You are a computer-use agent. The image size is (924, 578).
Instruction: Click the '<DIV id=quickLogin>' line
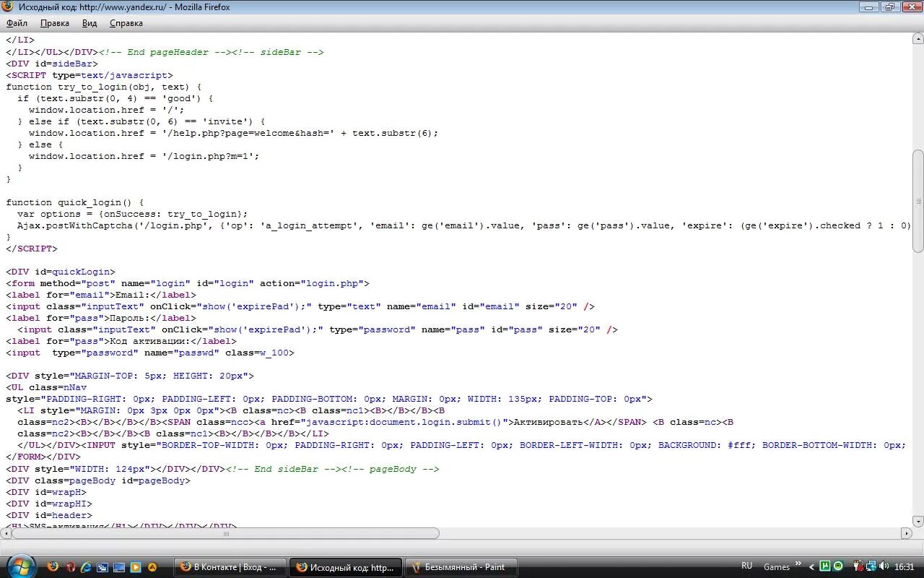[61, 272]
